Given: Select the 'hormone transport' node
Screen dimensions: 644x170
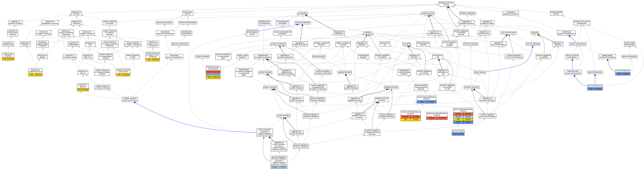Looking at the screenshot, I should [x=470, y=44].
